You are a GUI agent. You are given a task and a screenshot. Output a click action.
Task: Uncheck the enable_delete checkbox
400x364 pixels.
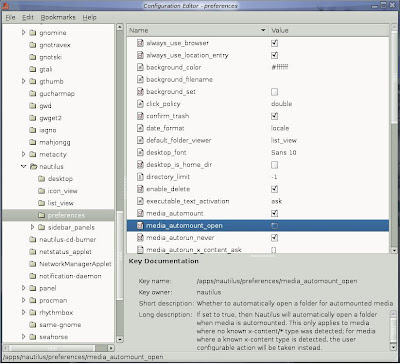[x=274, y=189]
